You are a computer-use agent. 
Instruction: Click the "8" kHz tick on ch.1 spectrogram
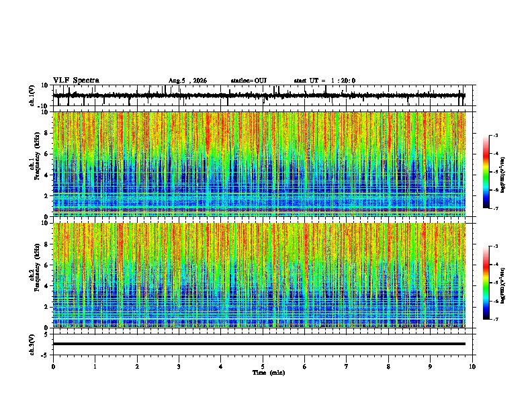point(46,133)
